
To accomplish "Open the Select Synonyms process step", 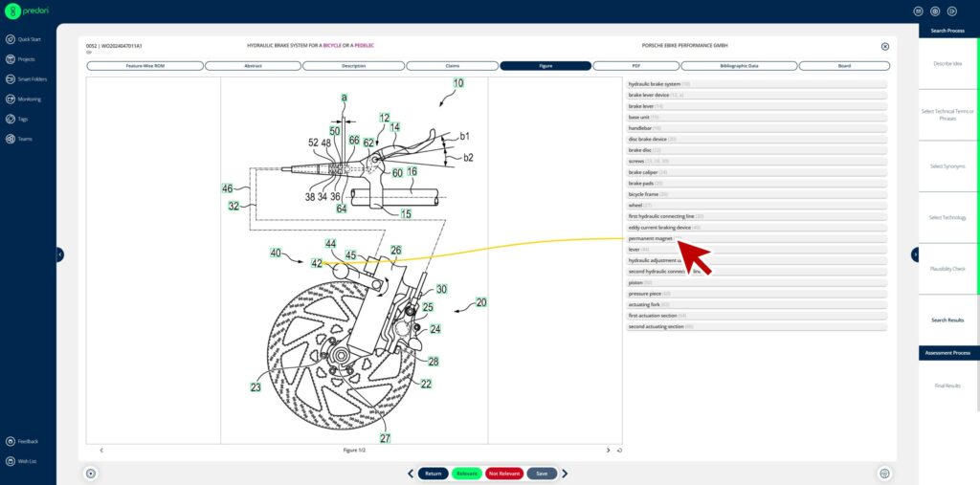I will click(x=947, y=166).
